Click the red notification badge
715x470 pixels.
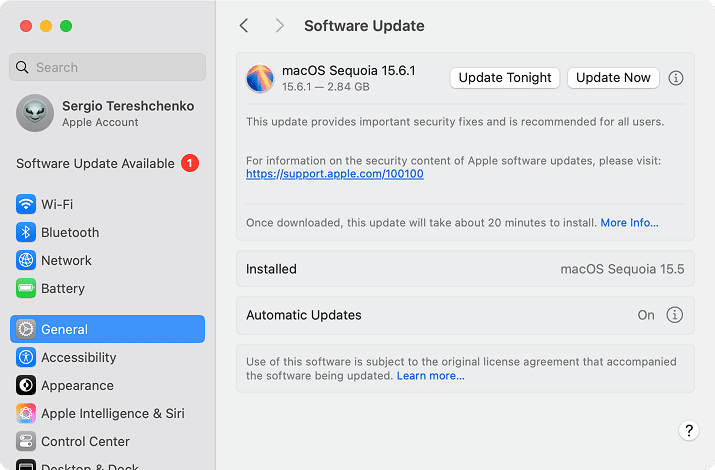(190, 163)
